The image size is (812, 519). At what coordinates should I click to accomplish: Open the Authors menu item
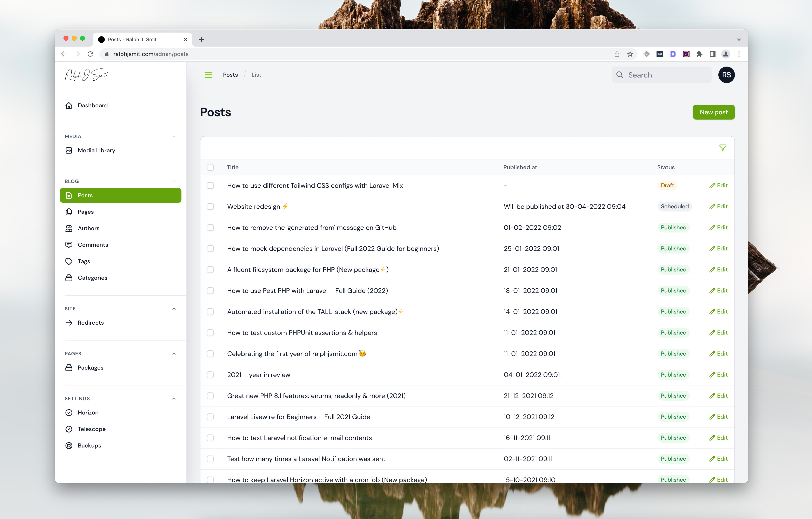tap(88, 228)
